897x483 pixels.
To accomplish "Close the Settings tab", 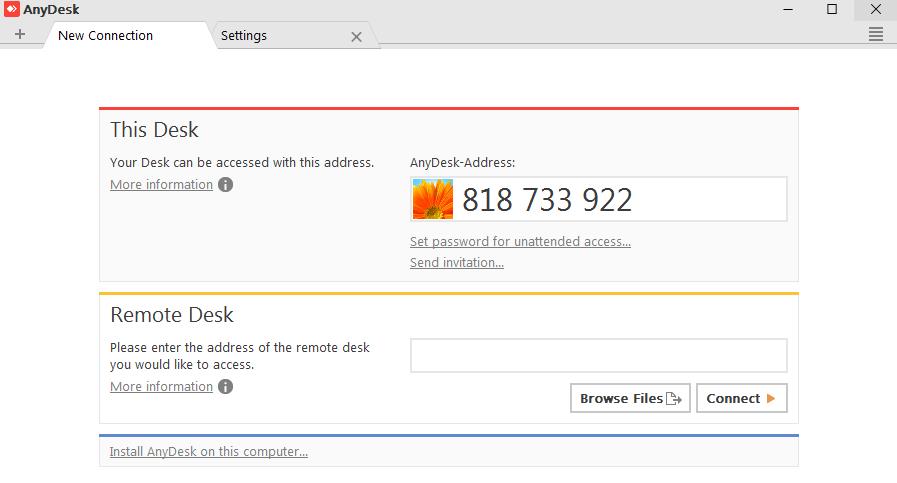I will pos(356,37).
